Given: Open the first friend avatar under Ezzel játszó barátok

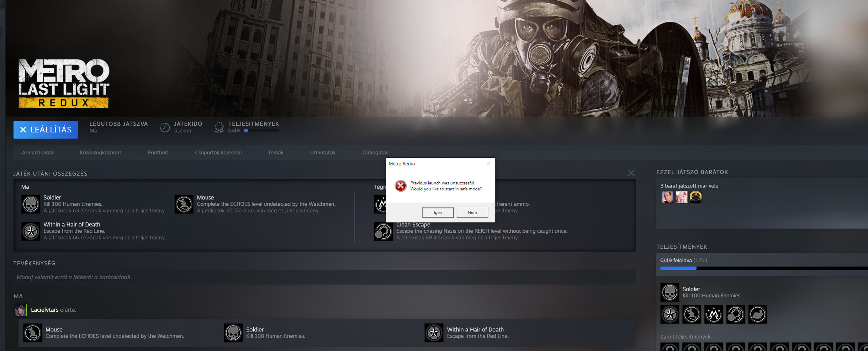Looking at the screenshot, I should tap(667, 197).
